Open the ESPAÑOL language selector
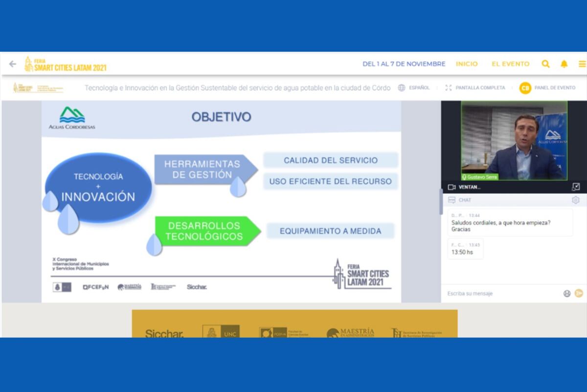Image resolution: width=587 pixels, height=392 pixels. pyautogui.click(x=419, y=88)
